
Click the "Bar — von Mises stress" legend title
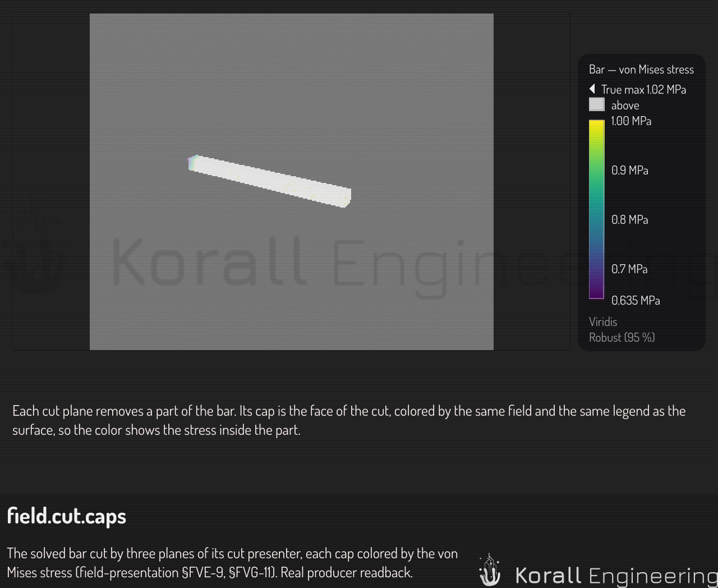[641, 70]
